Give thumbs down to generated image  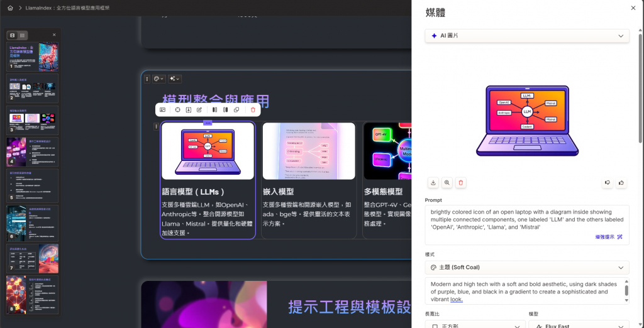point(608,183)
